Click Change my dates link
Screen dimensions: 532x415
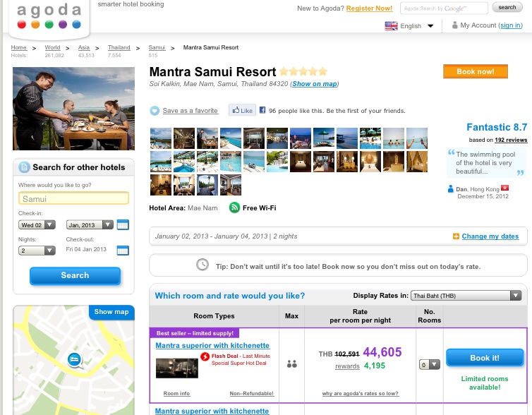click(x=490, y=236)
